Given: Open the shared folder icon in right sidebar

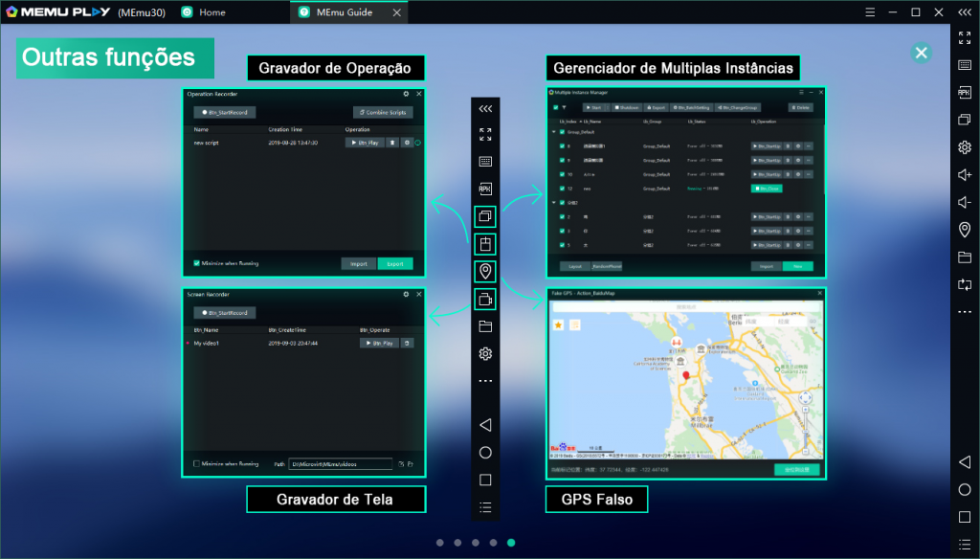Looking at the screenshot, I should pyautogui.click(x=965, y=257).
